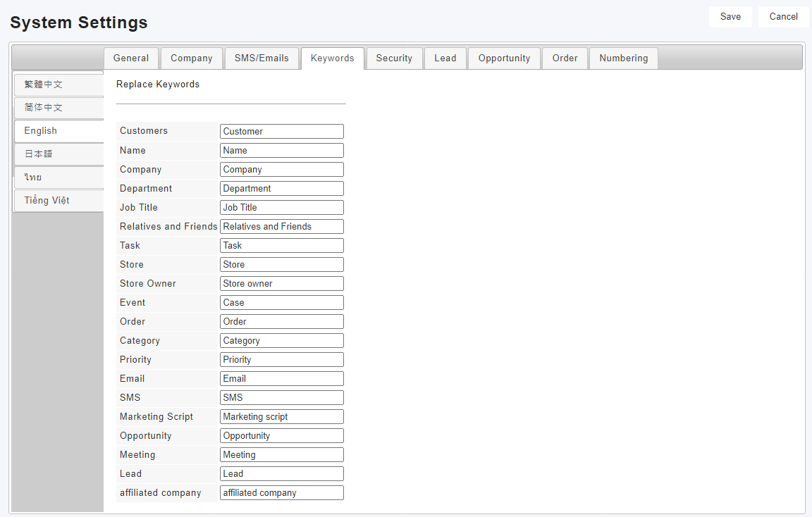Image resolution: width=812 pixels, height=517 pixels.
Task: Open the Numbering tab
Action: coord(623,58)
